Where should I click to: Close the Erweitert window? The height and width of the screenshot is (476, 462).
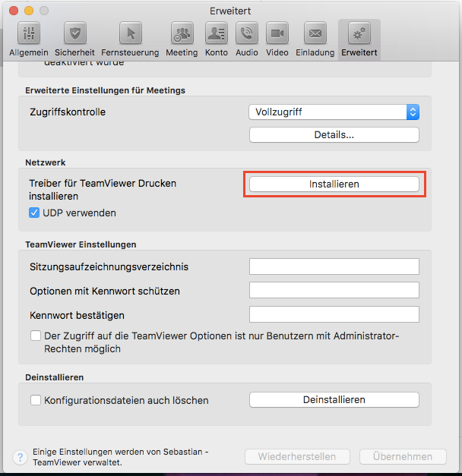point(14,11)
